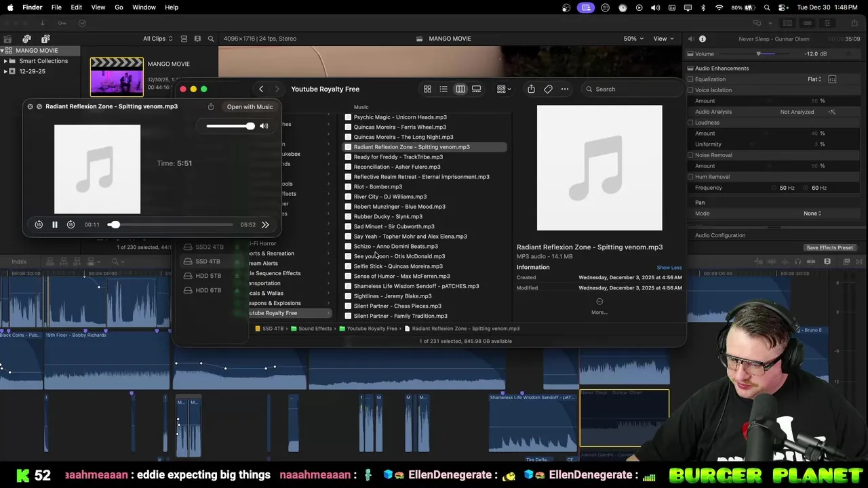Click Show Less in Information section
The image size is (868, 488).
669,268
